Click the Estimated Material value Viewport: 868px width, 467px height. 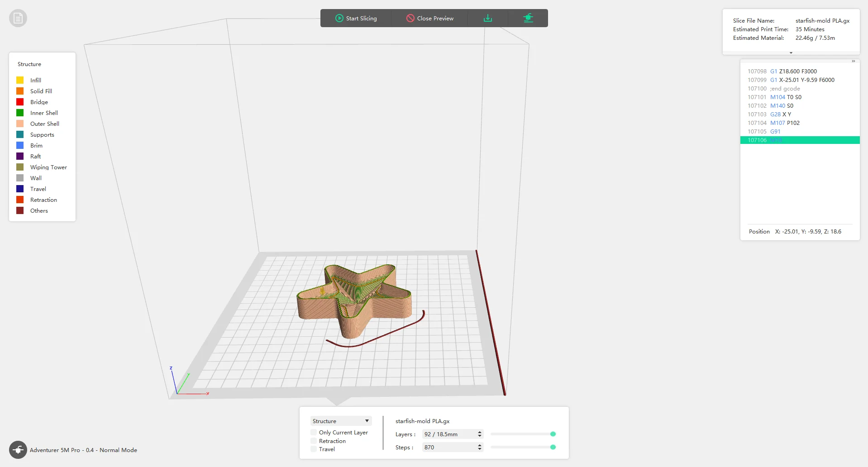815,38
